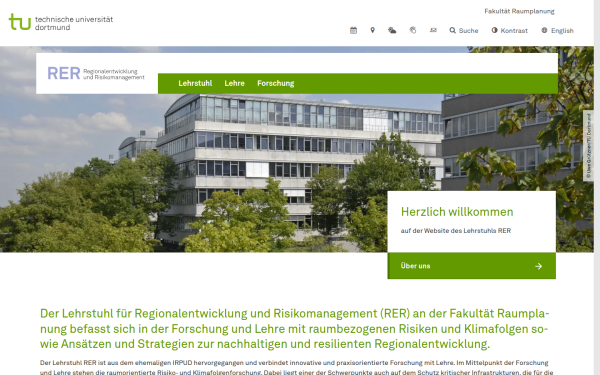Viewport: 600px width, 375px height.
Task: Click the green intro headline about RER
Action: [x=295, y=329]
